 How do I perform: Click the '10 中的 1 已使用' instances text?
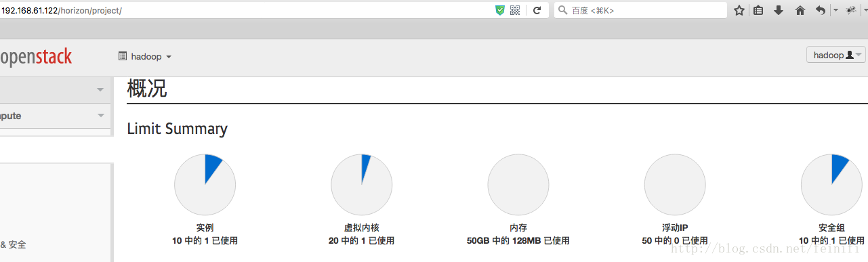click(205, 241)
